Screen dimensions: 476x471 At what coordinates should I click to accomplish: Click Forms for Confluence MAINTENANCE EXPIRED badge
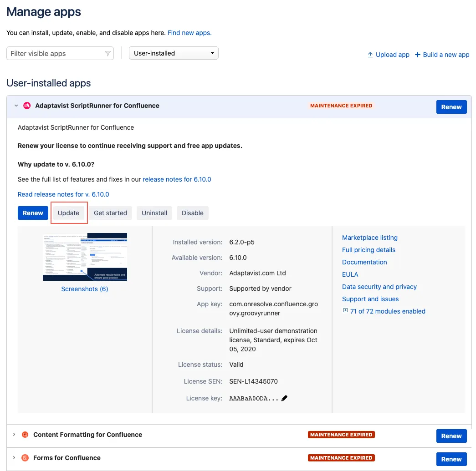[341, 458]
